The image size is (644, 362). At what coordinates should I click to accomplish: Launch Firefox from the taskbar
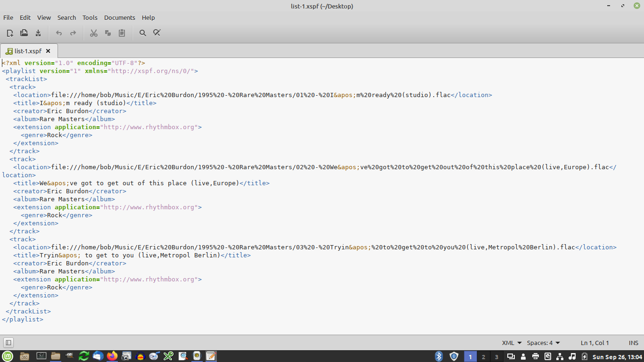tap(112, 356)
